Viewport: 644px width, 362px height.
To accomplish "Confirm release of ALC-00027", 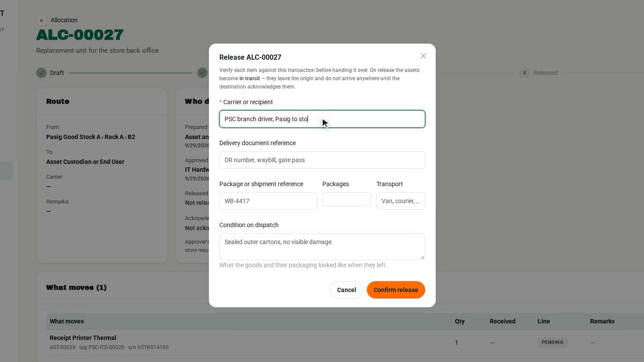I will coord(396,290).
